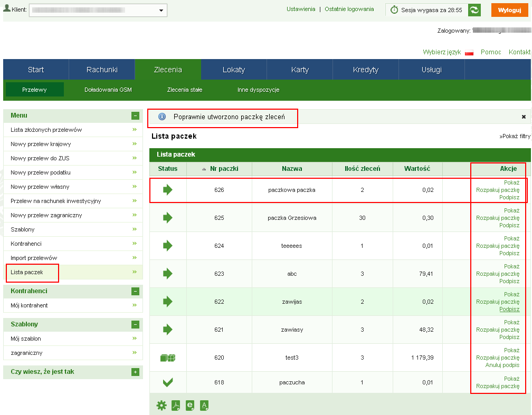Open the Rachunki tab

102,70
